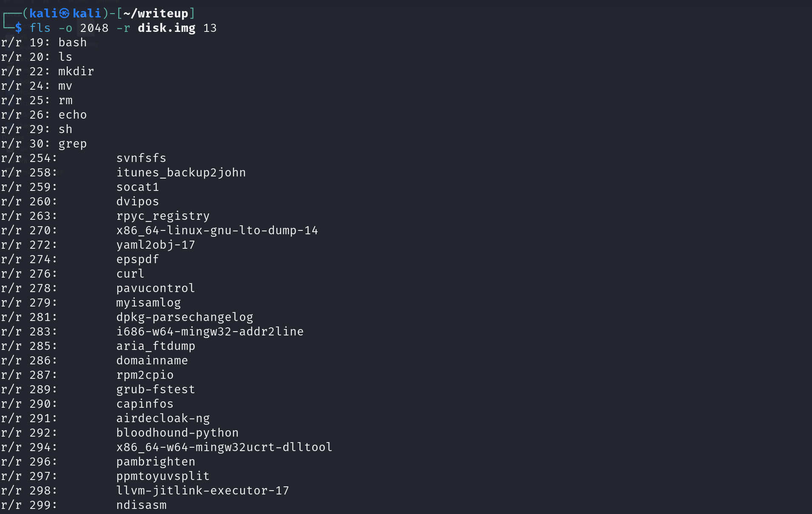This screenshot has height=514, width=812.
Task: Click the ~/writeup directory path in prompt
Action: click(x=156, y=14)
